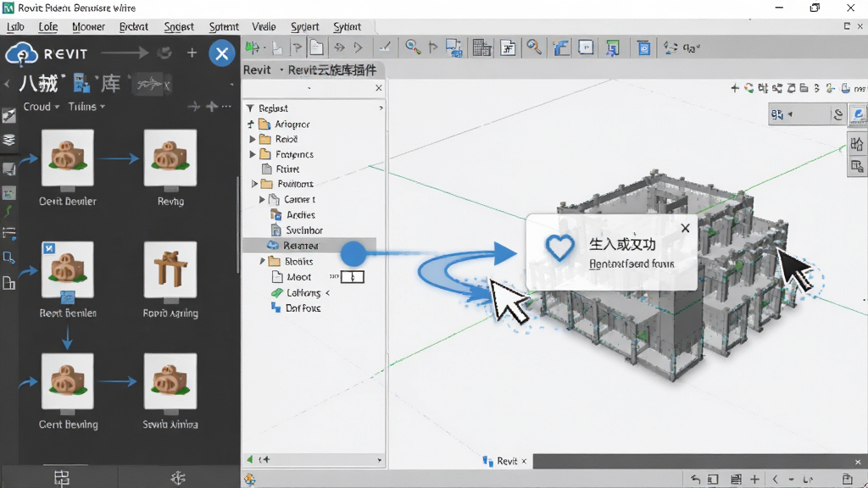Screen dimensions: 868x488
Task: Select the Dof Fouc tree item
Action: click(x=296, y=308)
